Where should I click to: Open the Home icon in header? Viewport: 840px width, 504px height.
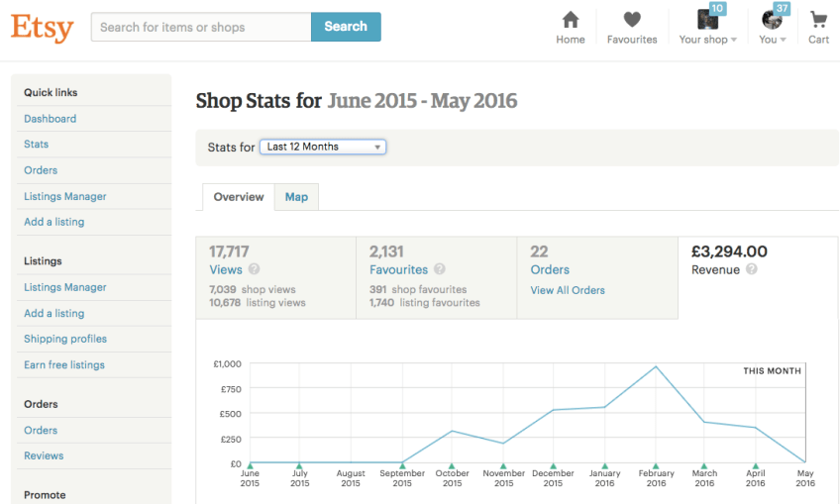point(570,20)
